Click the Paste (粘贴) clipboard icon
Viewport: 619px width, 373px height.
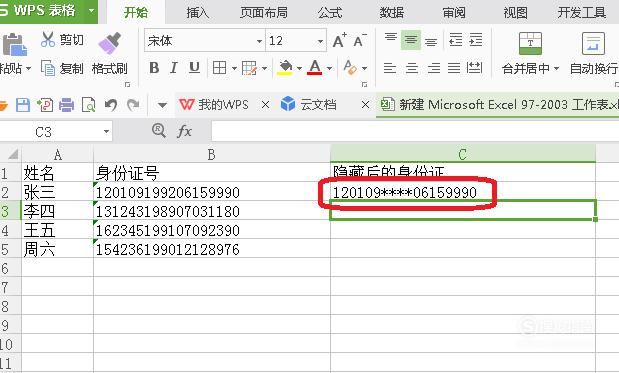14,44
